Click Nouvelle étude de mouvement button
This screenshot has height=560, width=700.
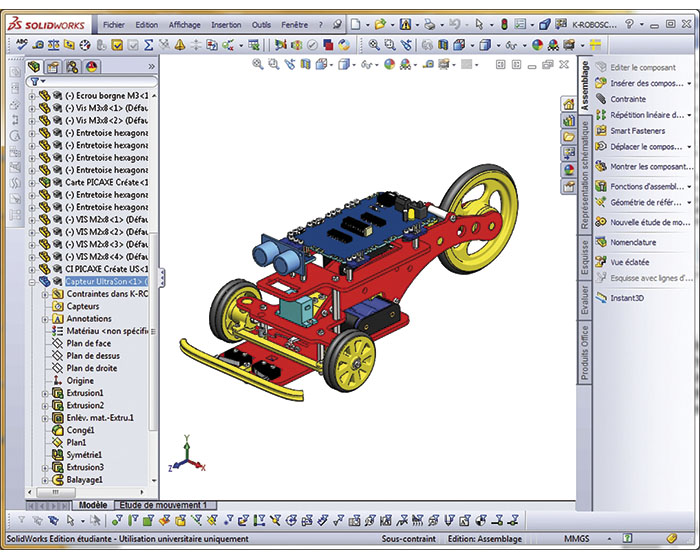pos(650,222)
